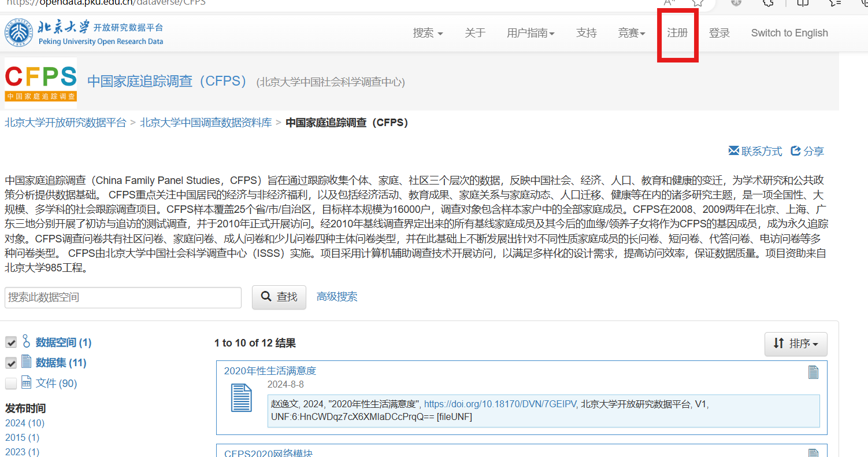This screenshot has width=868, height=457.
Task: Click the 查找 search button
Action: 279,297
